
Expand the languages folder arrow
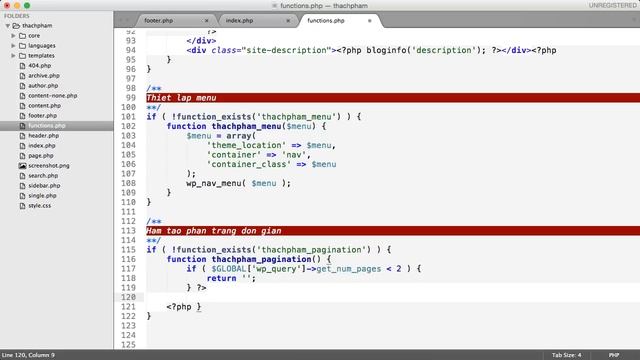click(13, 46)
